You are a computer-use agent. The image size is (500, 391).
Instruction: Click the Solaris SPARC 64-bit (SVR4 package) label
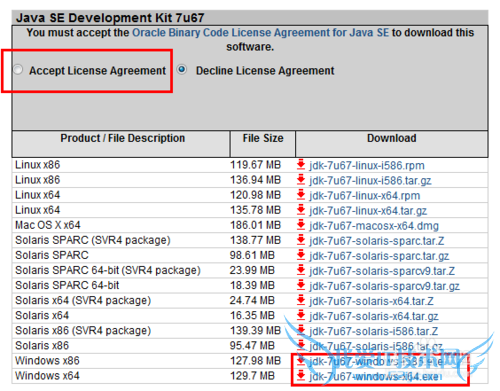108,270
